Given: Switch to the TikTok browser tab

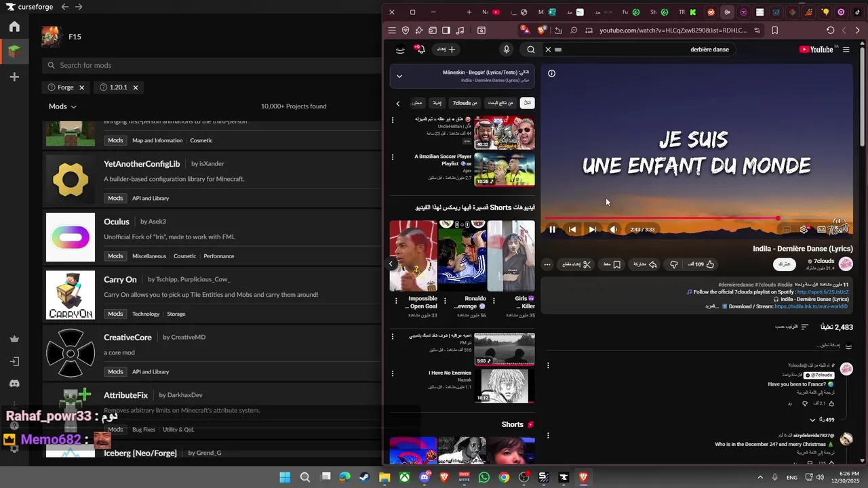Looking at the screenshot, I should click(857, 12).
